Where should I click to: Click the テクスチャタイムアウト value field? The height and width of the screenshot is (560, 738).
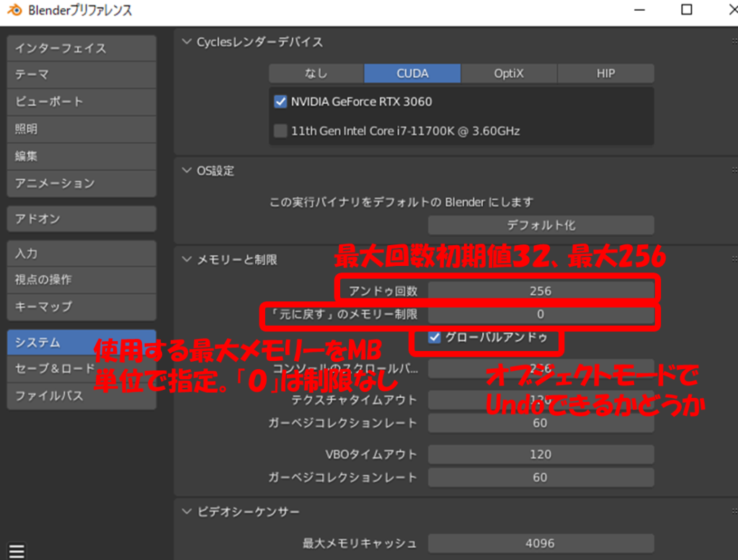tap(541, 400)
